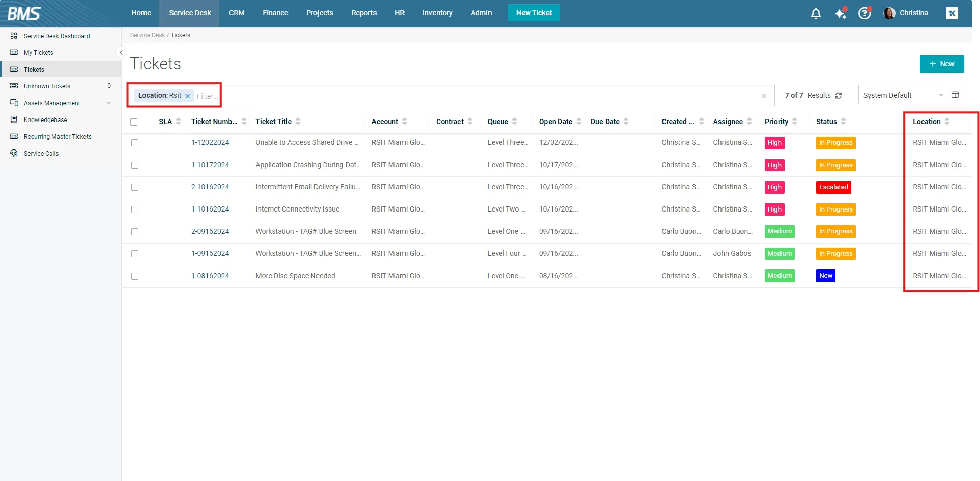Open the help question mark icon
Screen dimensions: 980x481
[864, 14]
